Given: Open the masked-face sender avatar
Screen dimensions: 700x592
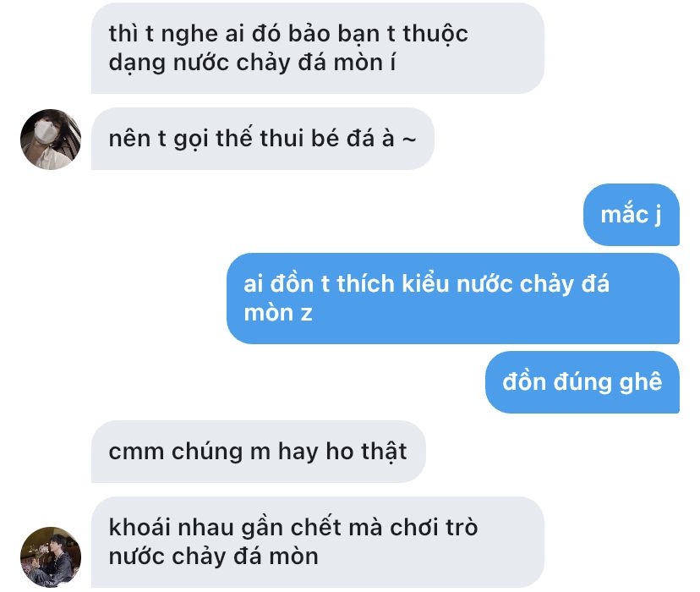Looking at the screenshot, I should coord(51,140).
